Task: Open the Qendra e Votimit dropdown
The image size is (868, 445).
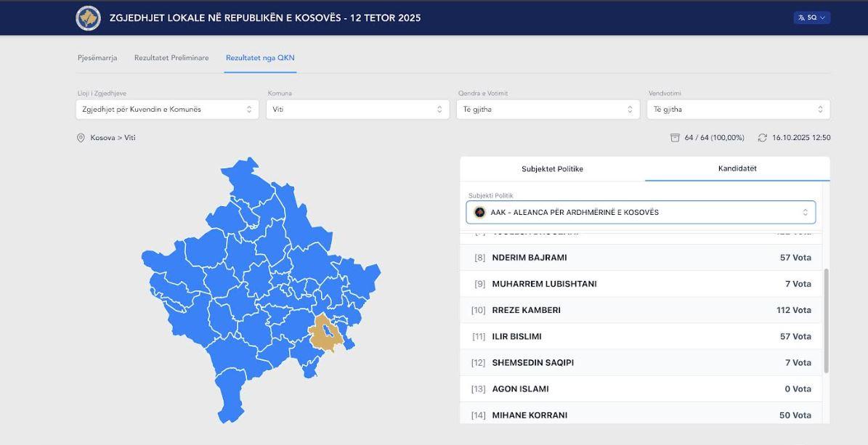Action: point(548,110)
